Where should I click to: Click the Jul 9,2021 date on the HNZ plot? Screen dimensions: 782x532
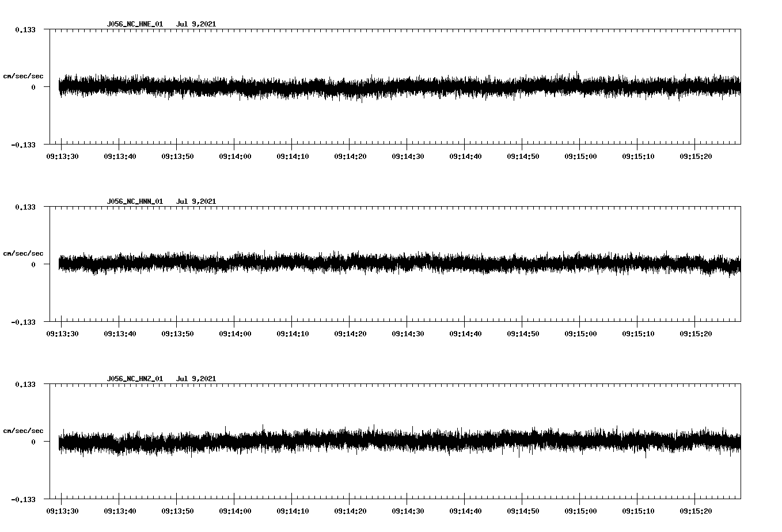click(197, 378)
